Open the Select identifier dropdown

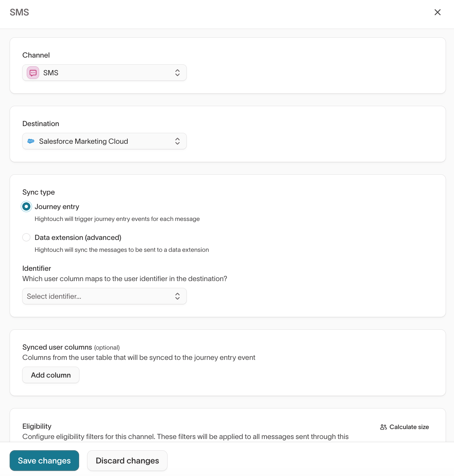coord(104,296)
